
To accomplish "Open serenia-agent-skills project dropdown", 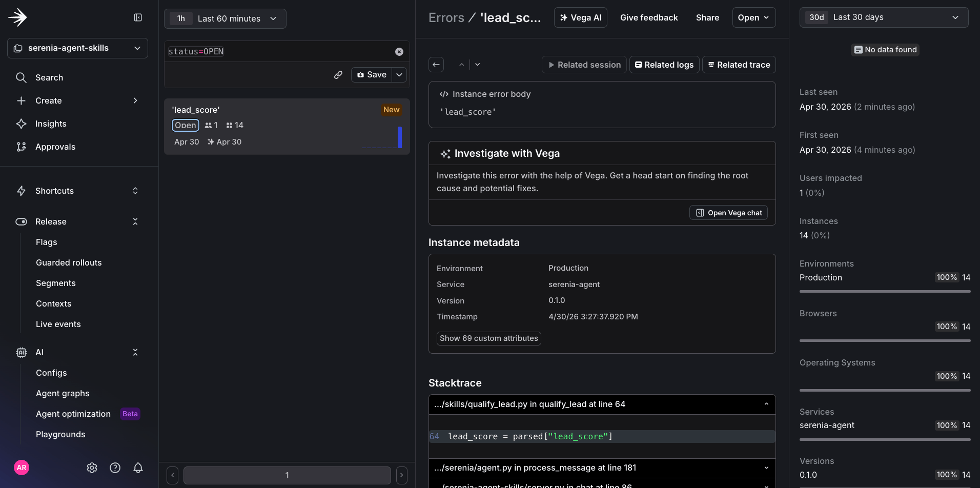I will pyautogui.click(x=77, y=48).
